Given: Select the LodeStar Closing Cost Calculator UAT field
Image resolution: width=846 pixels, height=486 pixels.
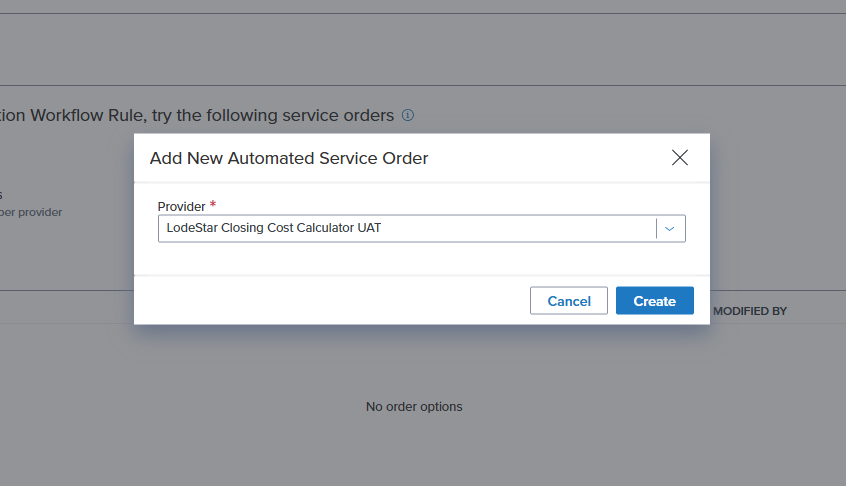Looking at the screenshot, I should click(421, 229).
